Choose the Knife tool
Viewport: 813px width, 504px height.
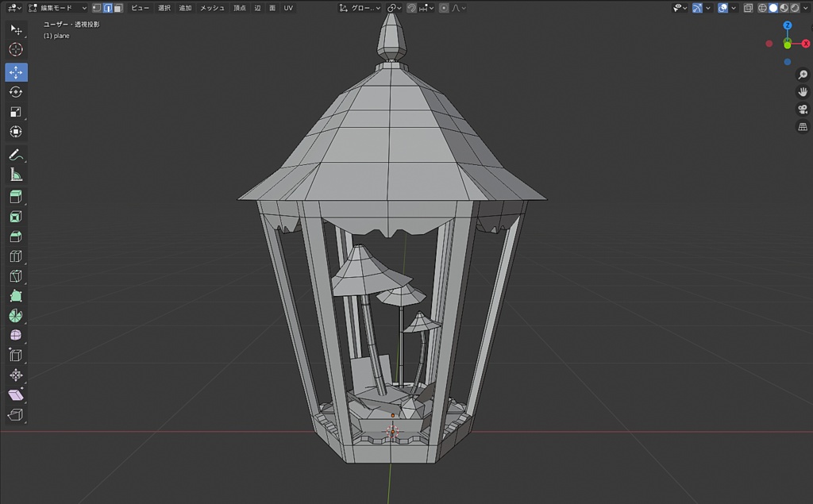16,276
